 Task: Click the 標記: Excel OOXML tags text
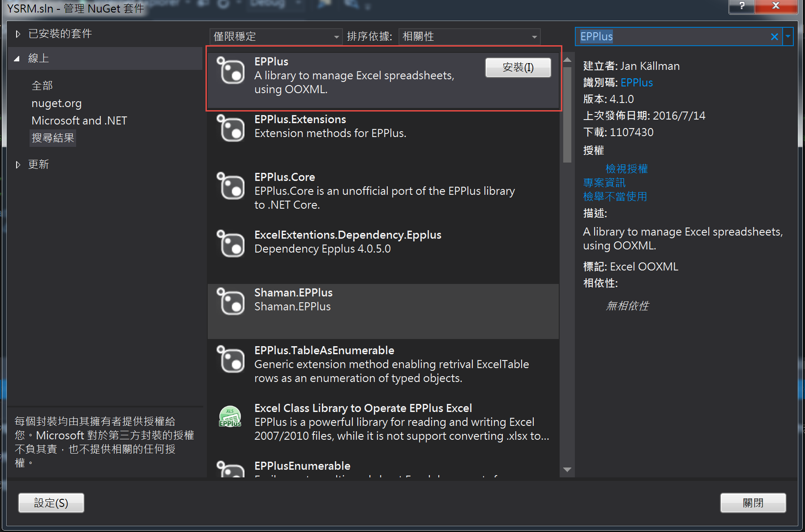coord(630,267)
